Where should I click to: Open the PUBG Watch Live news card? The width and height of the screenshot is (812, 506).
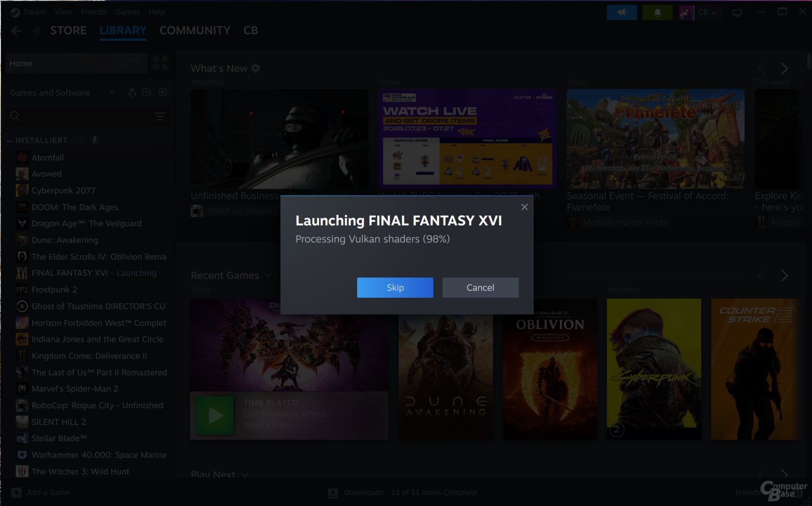467,139
